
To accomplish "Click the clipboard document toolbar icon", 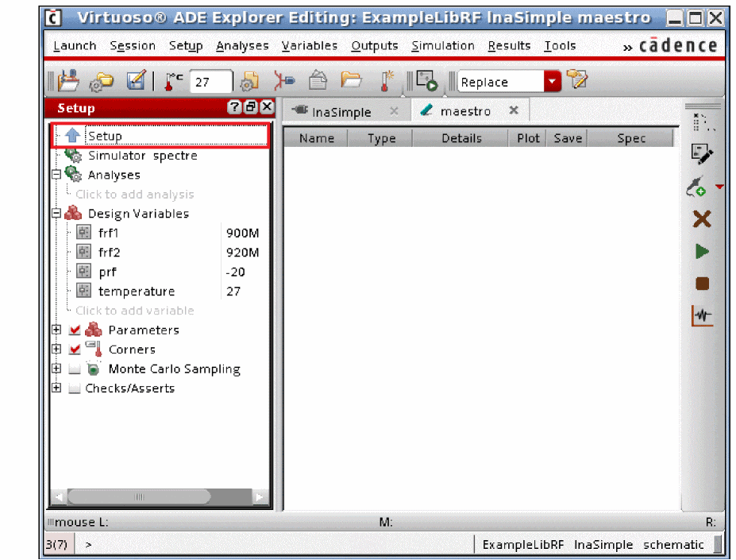I will [x=318, y=80].
